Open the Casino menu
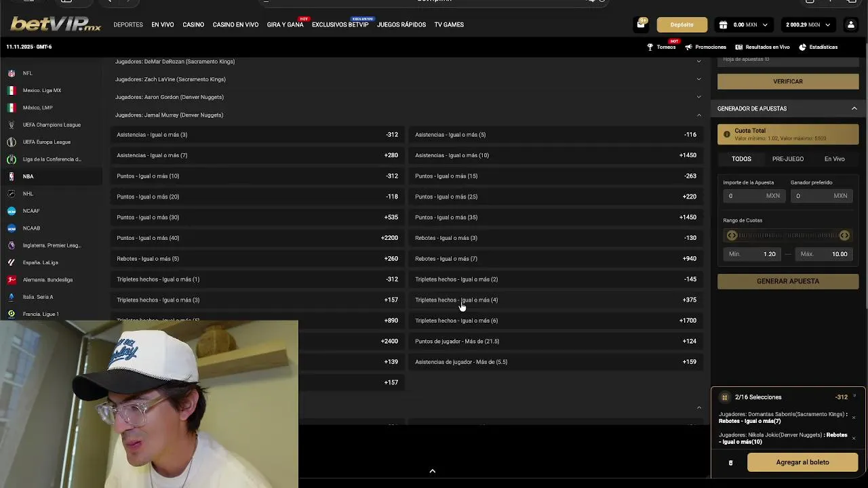The width and height of the screenshot is (868, 488). click(x=193, y=24)
